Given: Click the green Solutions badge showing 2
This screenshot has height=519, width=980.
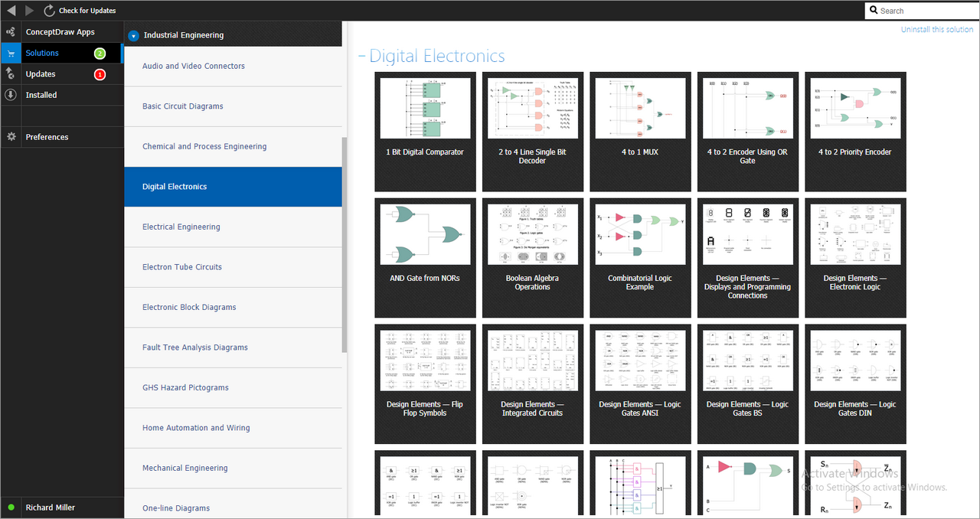Looking at the screenshot, I should (x=100, y=54).
